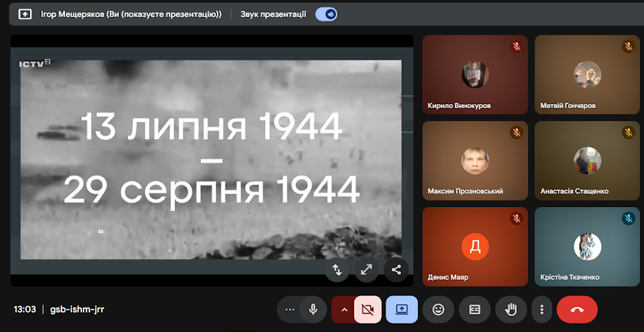Select Кирило Винокуров participant tile
This screenshot has height=332, width=644.
[x=475, y=74]
